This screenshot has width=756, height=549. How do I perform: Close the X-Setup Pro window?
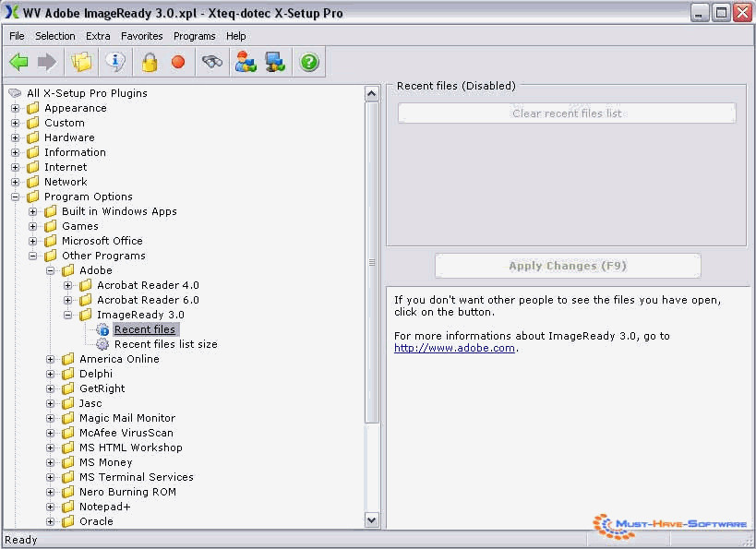[743, 13]
